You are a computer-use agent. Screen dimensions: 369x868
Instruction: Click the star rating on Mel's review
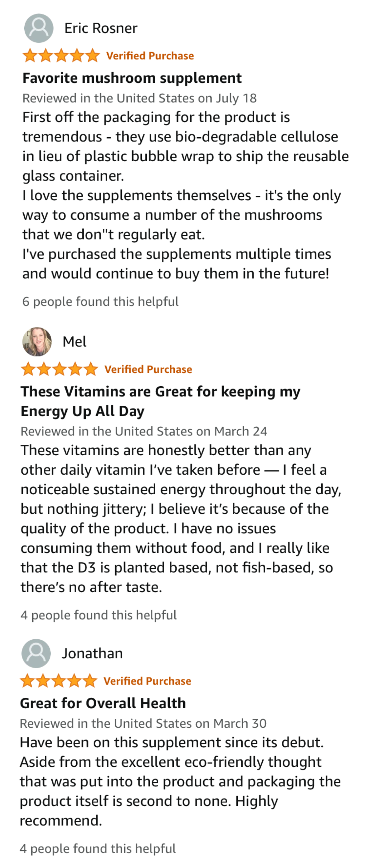point(59,369)
